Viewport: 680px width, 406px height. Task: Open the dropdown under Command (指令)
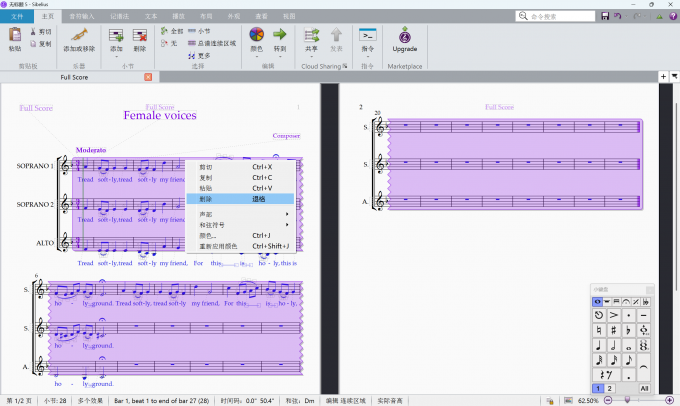point(367,56)
